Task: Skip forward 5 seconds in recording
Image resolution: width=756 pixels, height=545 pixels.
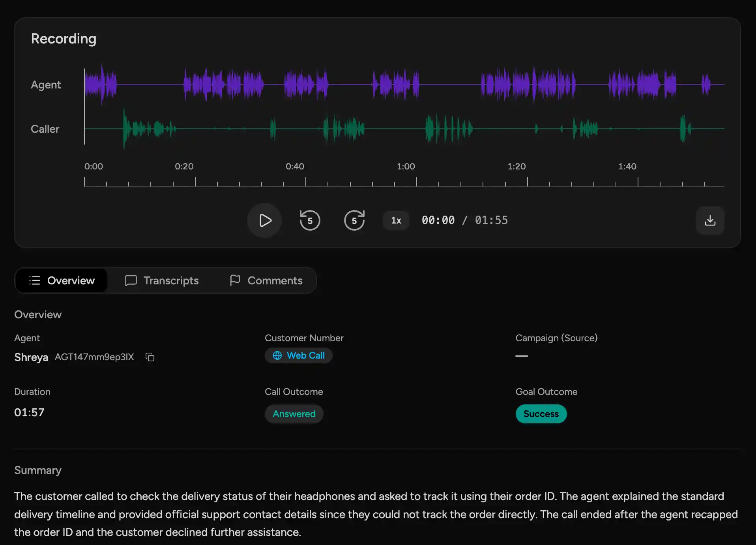Action: pos(354,220)
